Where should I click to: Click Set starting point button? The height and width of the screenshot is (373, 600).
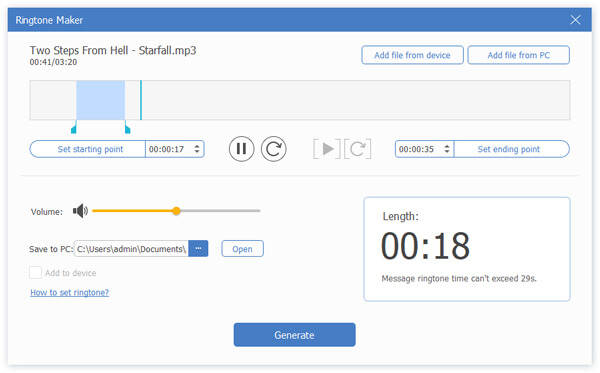(88, 149)
